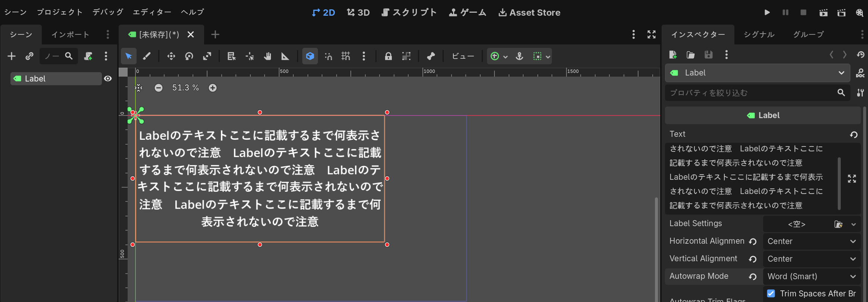Zoom out the canvas view

click(159, 88)
